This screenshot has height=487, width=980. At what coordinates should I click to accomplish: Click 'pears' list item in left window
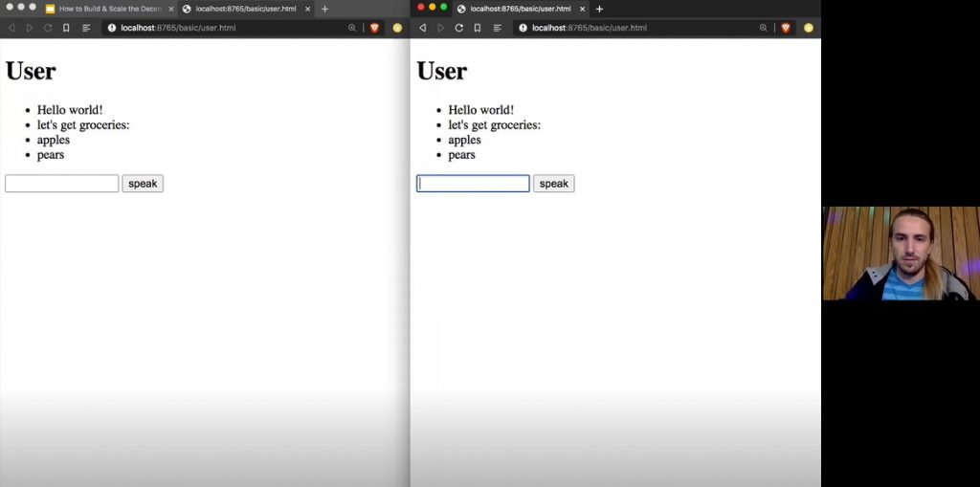pyautogui.click(x=51, y=155)
